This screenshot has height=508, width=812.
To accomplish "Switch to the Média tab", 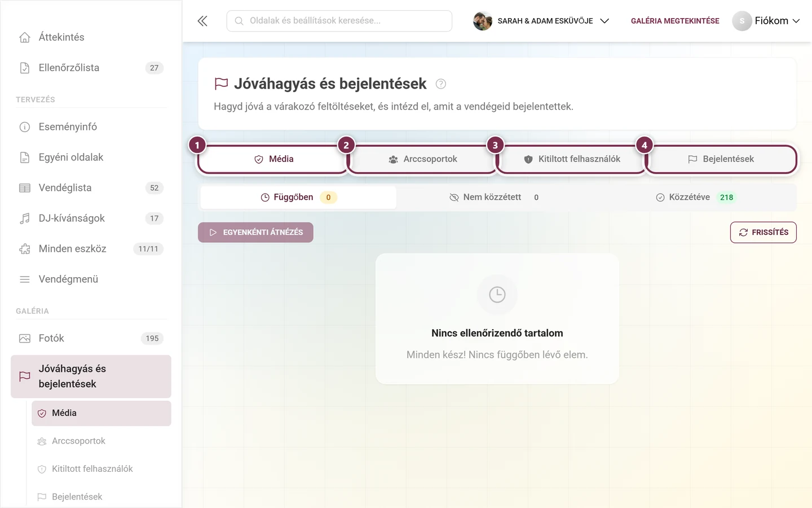I will [273, 159].
